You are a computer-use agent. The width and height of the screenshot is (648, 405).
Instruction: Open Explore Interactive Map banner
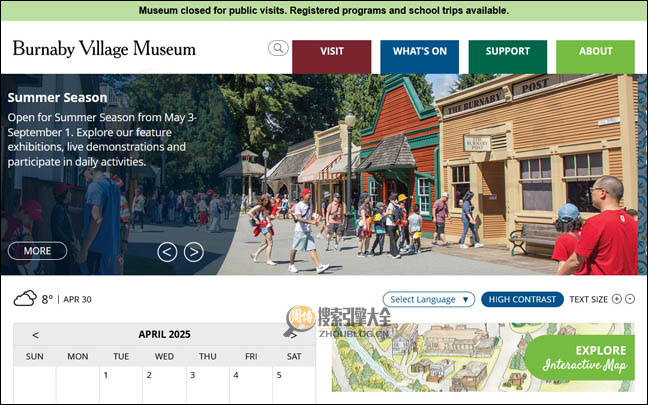tap(579, 357)
